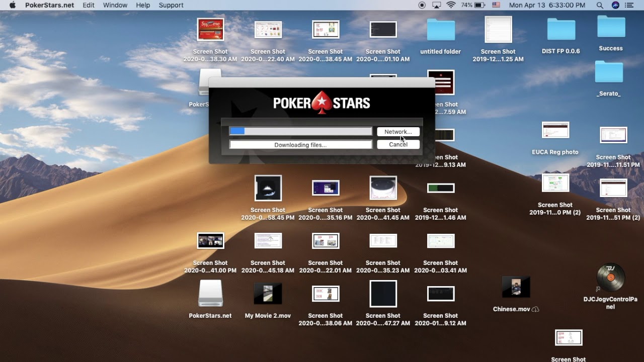Select Screen Shot 2020-0...38.06 AM thumbnail
The image size is (644, 362).
[326, 293]
